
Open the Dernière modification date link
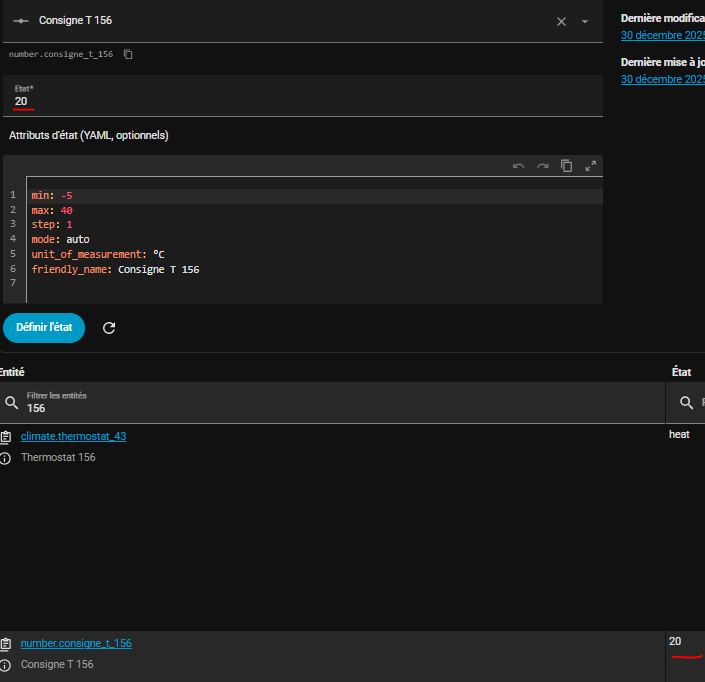click(x=663, y=35)
